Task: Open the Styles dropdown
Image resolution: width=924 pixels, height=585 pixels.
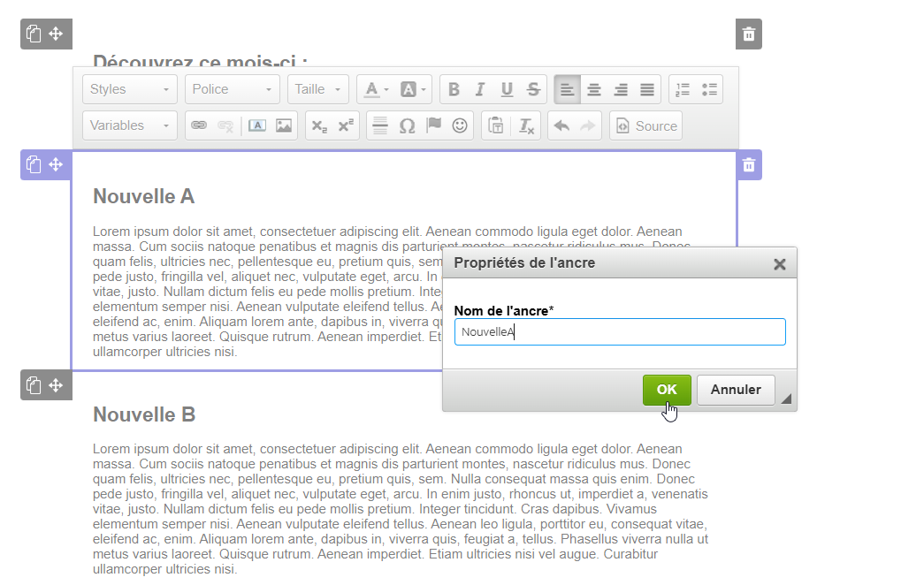Action: click(x=130, y=89)
